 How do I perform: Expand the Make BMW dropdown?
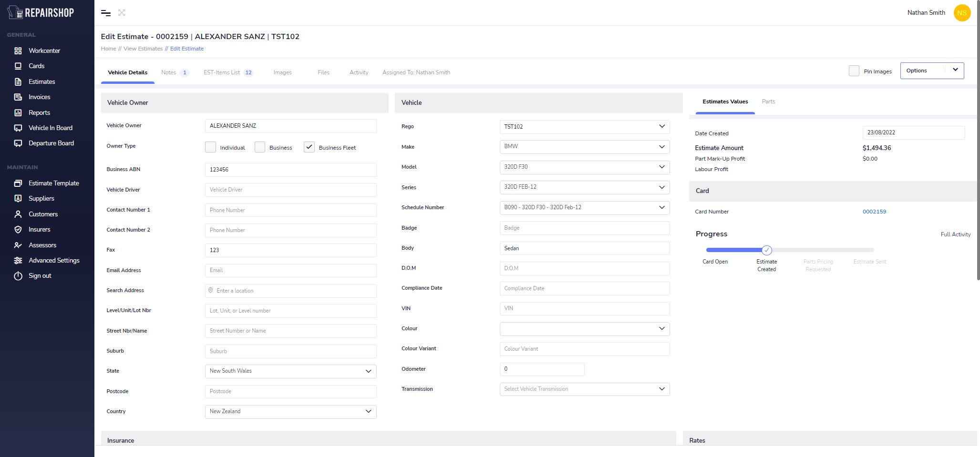585,147
